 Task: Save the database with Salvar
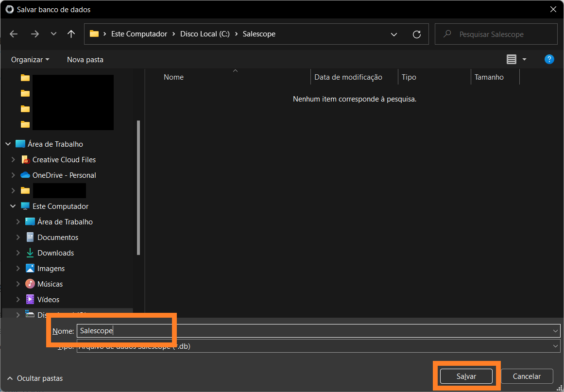pyautogui.click(x=466, y=376)
